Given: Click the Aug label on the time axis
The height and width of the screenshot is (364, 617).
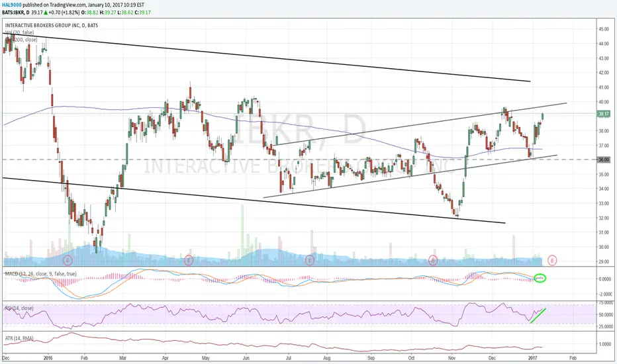Looking at the screenshot, I should [x=326, y=358].
